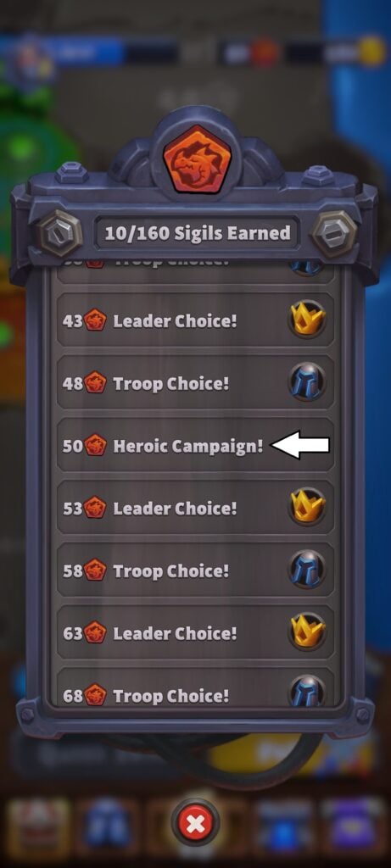Tap the gold crown icon on the 43 row
391x868 pixels.
click(x=307, y=320)
